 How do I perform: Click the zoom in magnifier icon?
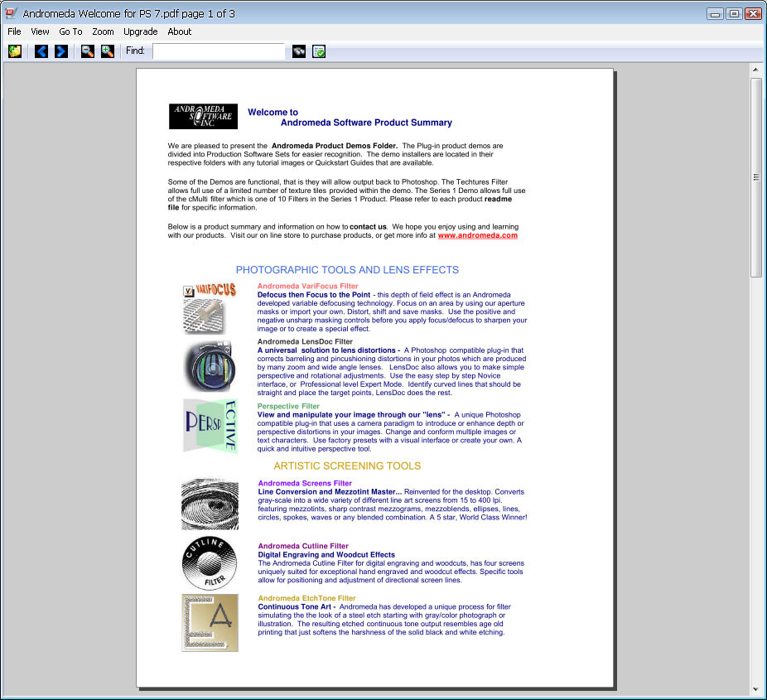click(108, 51)
